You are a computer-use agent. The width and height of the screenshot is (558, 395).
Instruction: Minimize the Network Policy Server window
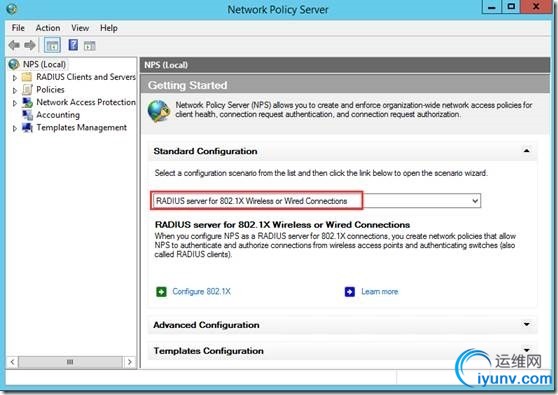(x=492, y=7)
